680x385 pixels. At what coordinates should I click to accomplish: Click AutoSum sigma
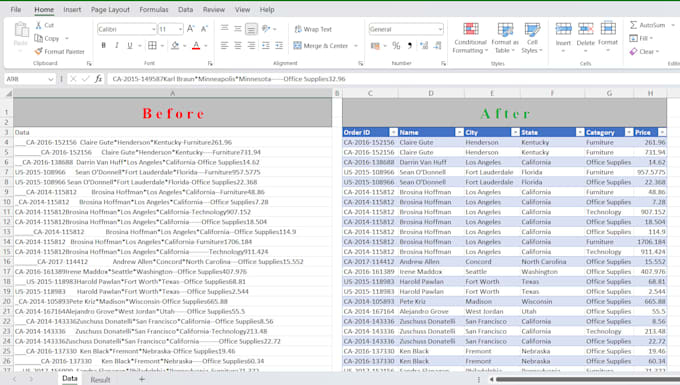click(634, 25)
